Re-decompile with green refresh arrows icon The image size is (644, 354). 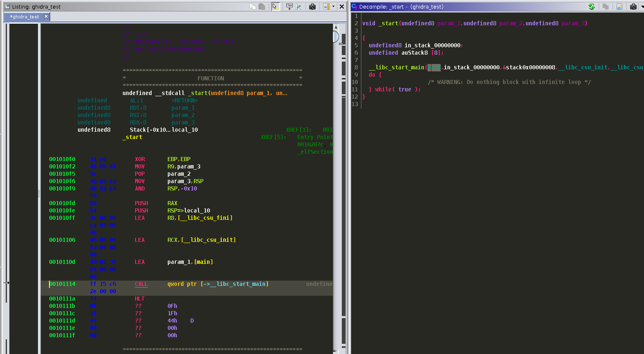pos(591,7)
